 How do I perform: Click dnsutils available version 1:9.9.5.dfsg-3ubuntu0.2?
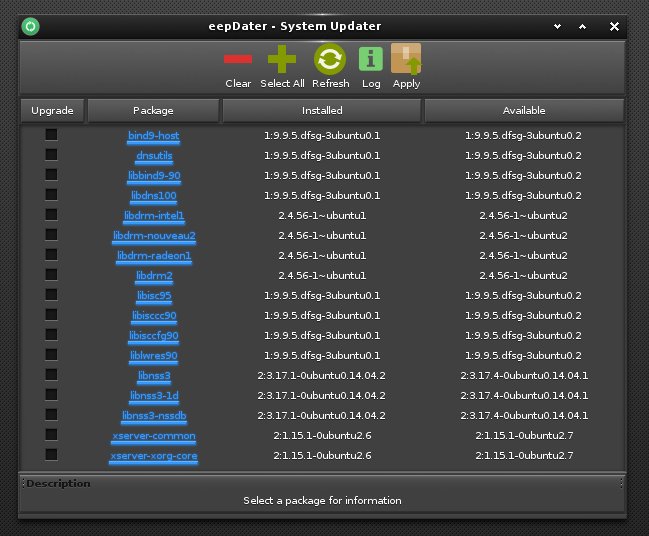[523, 155]
